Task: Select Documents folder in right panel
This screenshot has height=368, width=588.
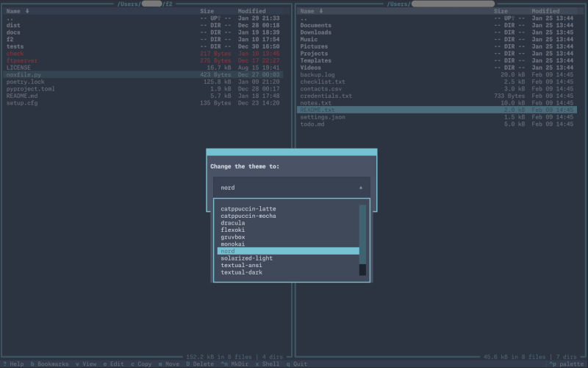Action: coord(437,25)
